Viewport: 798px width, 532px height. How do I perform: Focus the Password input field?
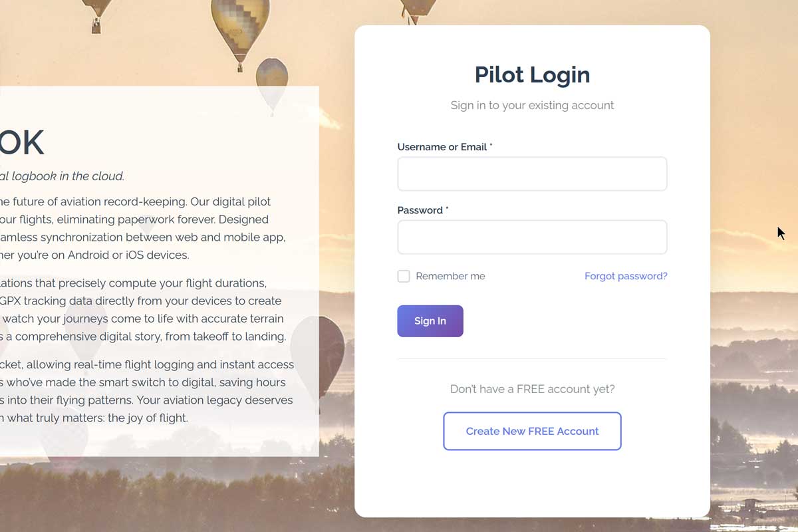coord(532,237)
